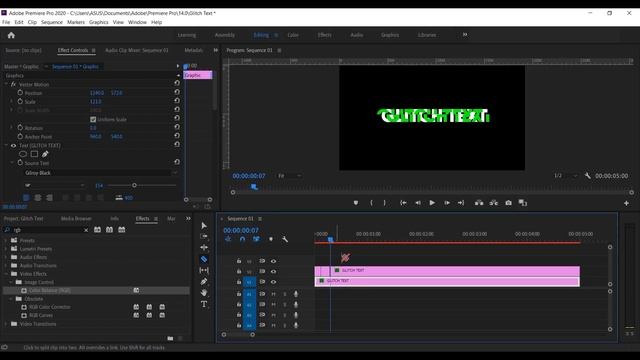The width and height of the screenshot is (640, 360).
Task: Step forward one frame
Action: coord(447,203)
